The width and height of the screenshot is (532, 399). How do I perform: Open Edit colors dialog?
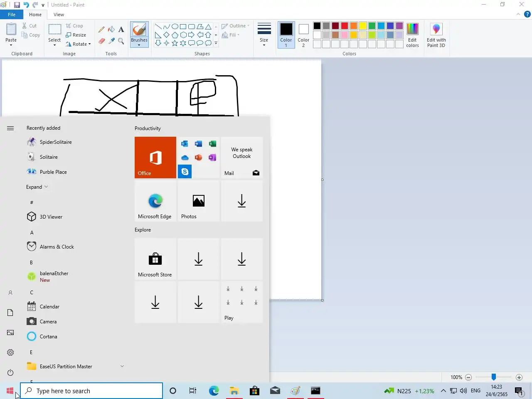pos(412,35)
